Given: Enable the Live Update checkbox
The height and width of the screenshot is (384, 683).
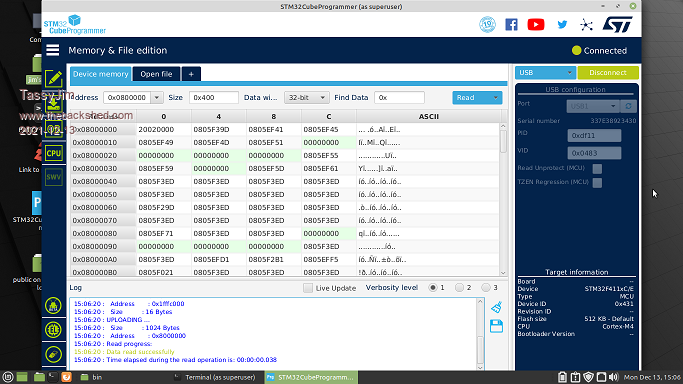Looking at the screenshot, I should click(x=308, y=288).
